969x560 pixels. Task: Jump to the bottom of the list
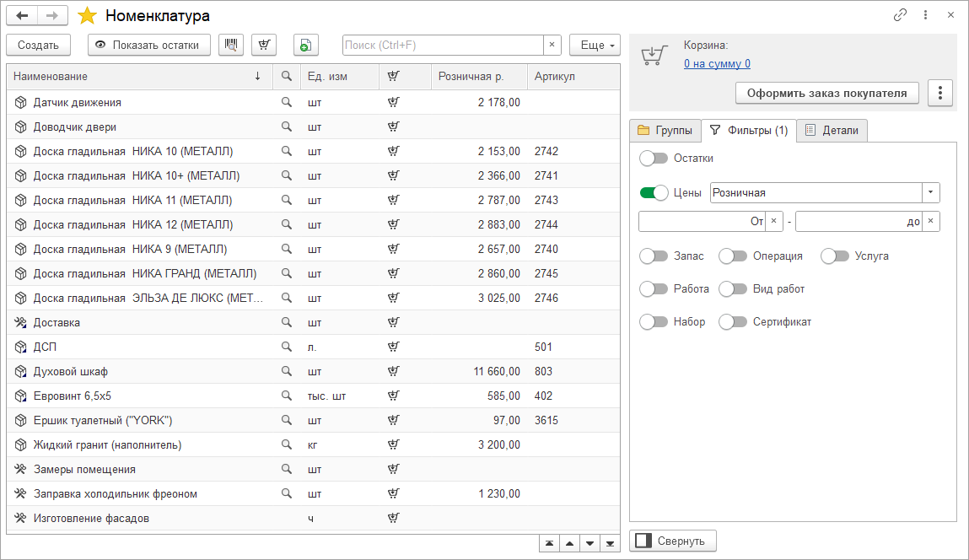[610, 543]
